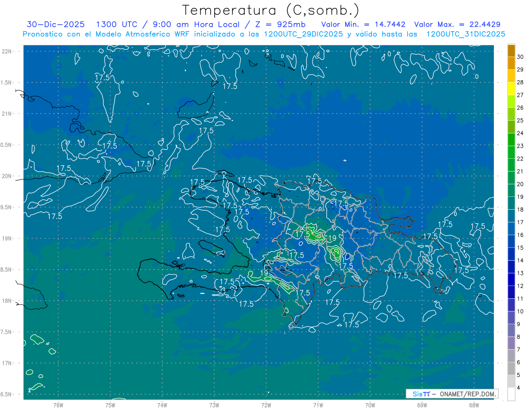This screenshot has height=411, width=532.
Task: Select the valid-until time "1200UTC_31DIC2025"
Action: pyautogui.click(x=465, y=34)
